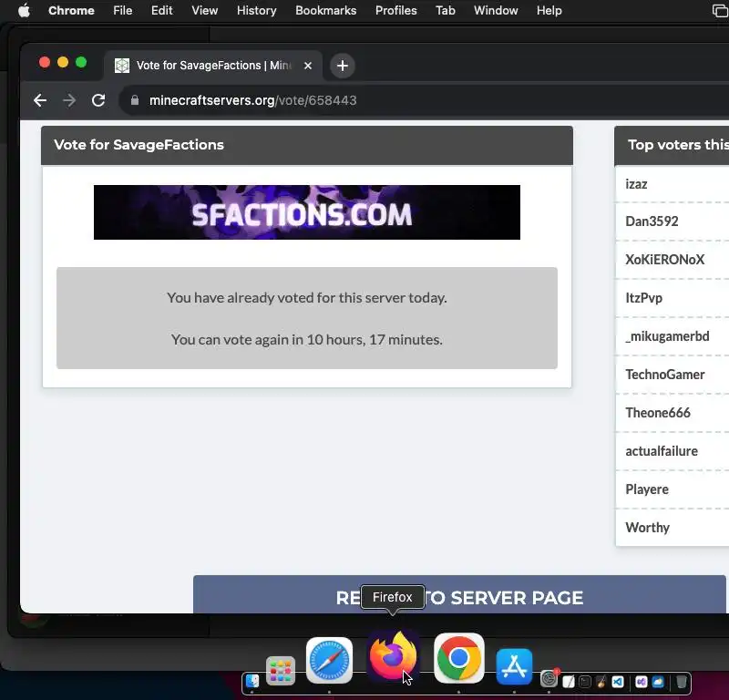This screenshot has width=729, height=700.
Task: Open the History menu
Action: pyautogui.click(x=257, y=10)
